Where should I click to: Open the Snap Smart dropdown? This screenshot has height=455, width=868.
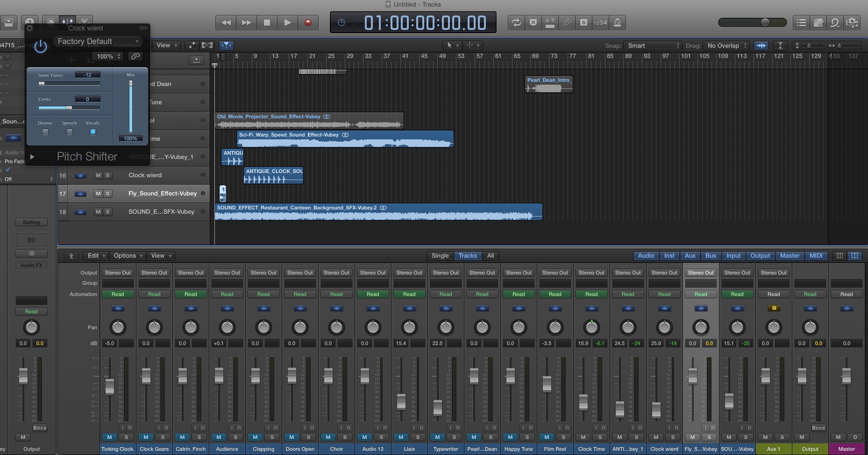click(x=653, y=45)
